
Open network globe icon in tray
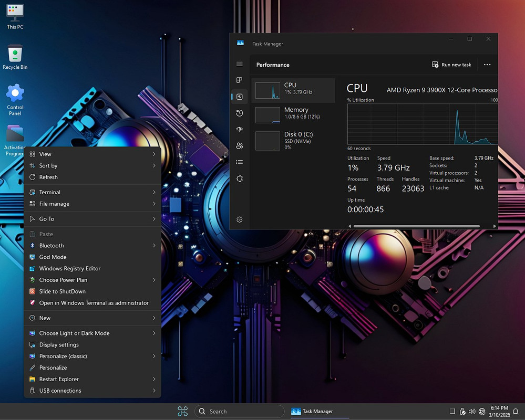tap(482, 411)
